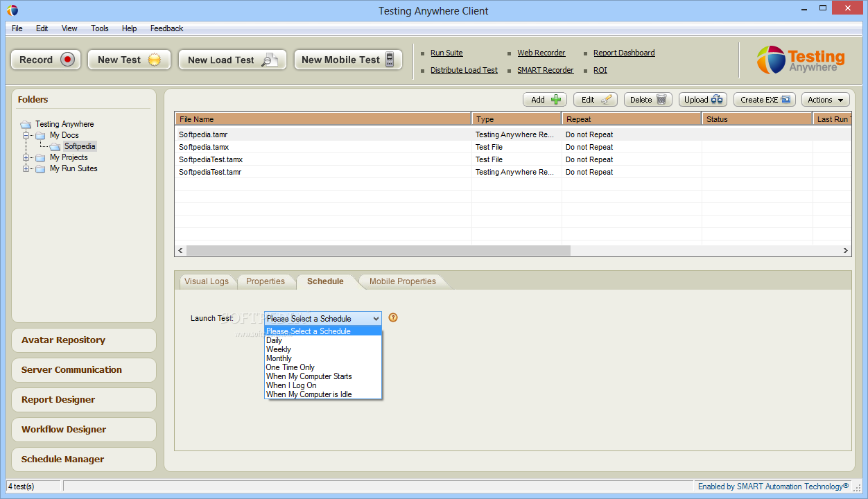868x499 pixels.
Task: Sort by Status column header
Action: click(x=757, y=119)
